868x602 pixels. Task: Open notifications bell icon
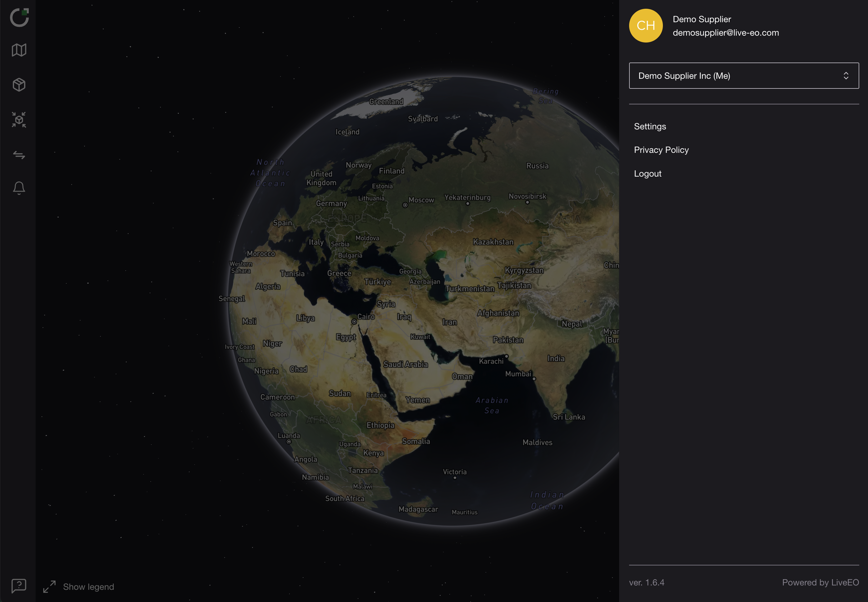[x=19, y=188]
